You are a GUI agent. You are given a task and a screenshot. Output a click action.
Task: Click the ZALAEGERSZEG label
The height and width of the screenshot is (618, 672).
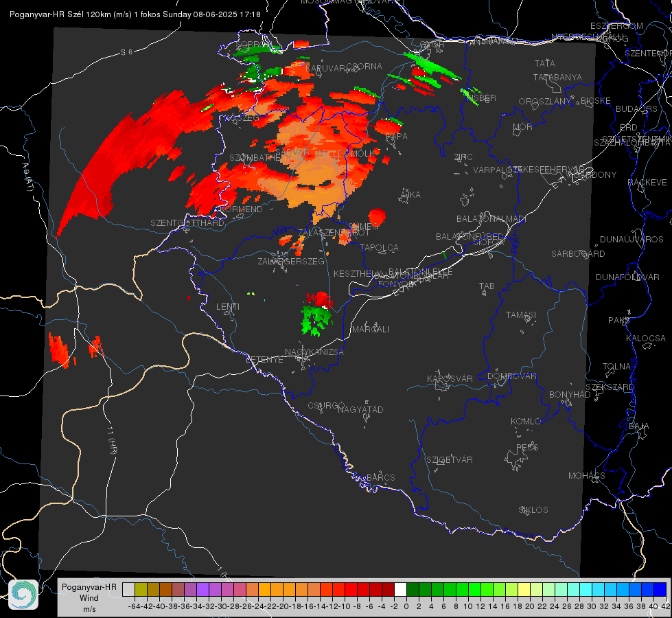(290, 261)
